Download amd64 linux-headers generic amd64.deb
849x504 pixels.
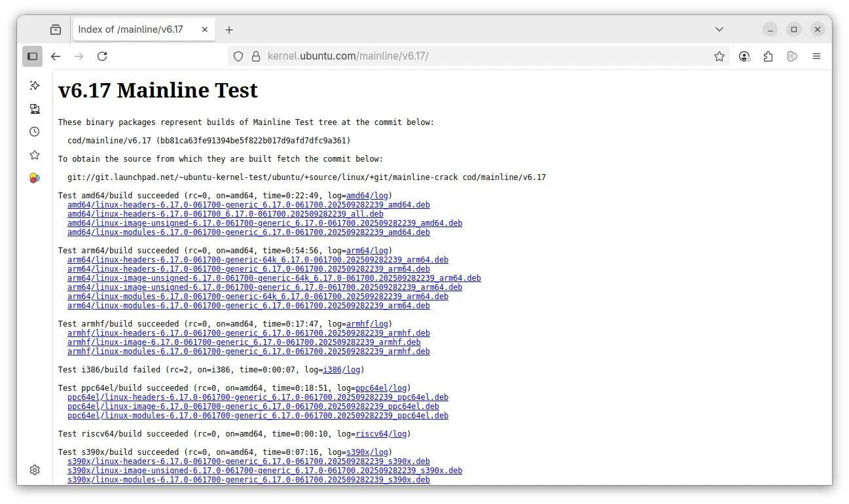249,205
